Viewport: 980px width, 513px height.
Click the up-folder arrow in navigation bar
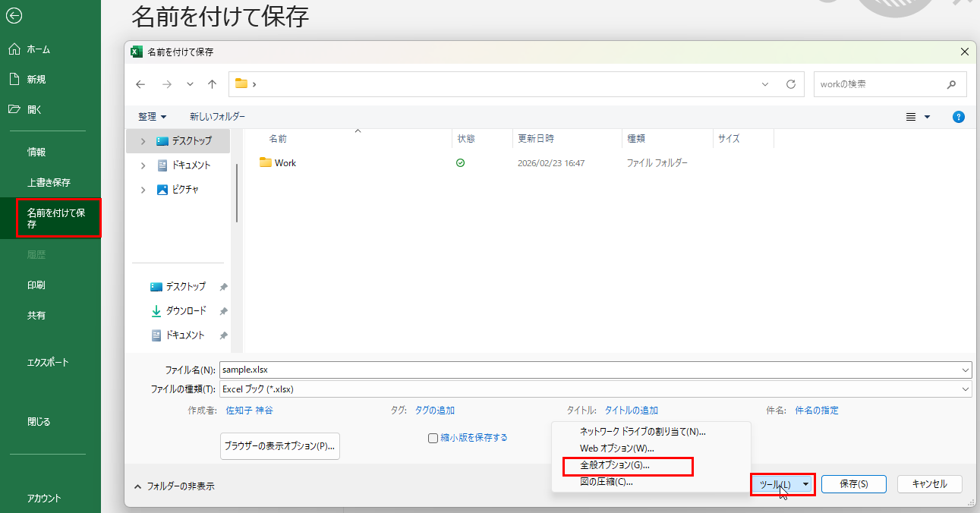pos(213,84)
